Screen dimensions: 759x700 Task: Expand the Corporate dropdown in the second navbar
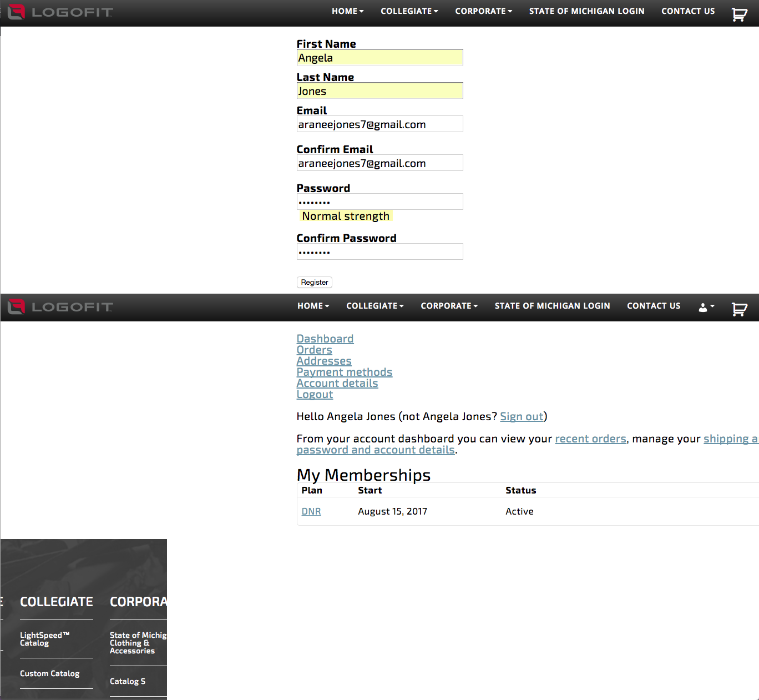click(x=449, y=306)
